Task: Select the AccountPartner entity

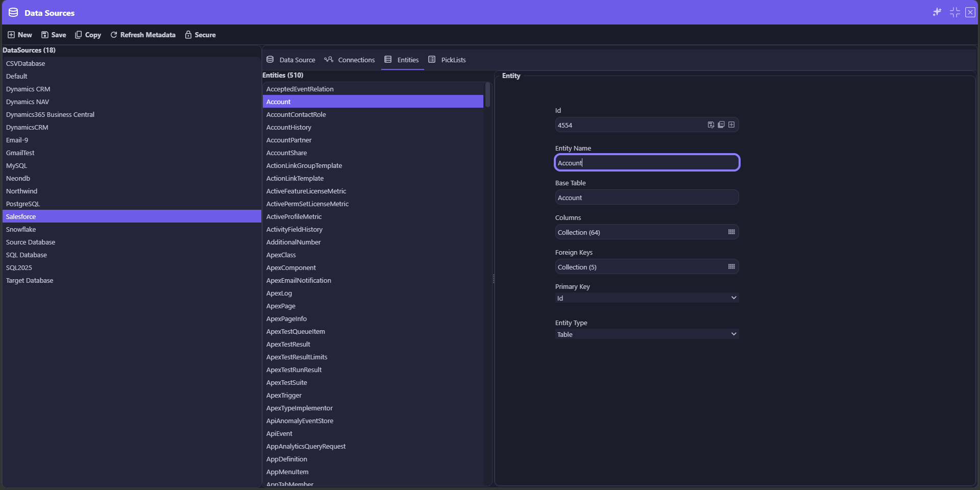Action: pos(373,140)
